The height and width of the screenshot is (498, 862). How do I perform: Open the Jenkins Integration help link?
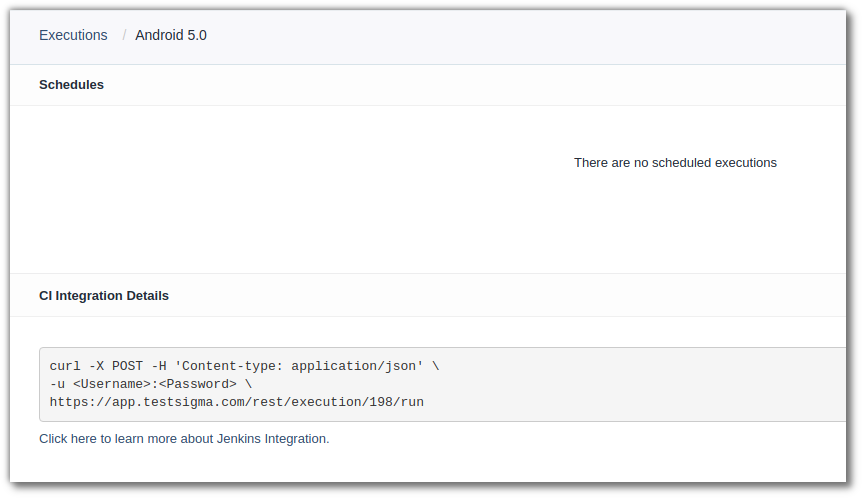[184, 438]
